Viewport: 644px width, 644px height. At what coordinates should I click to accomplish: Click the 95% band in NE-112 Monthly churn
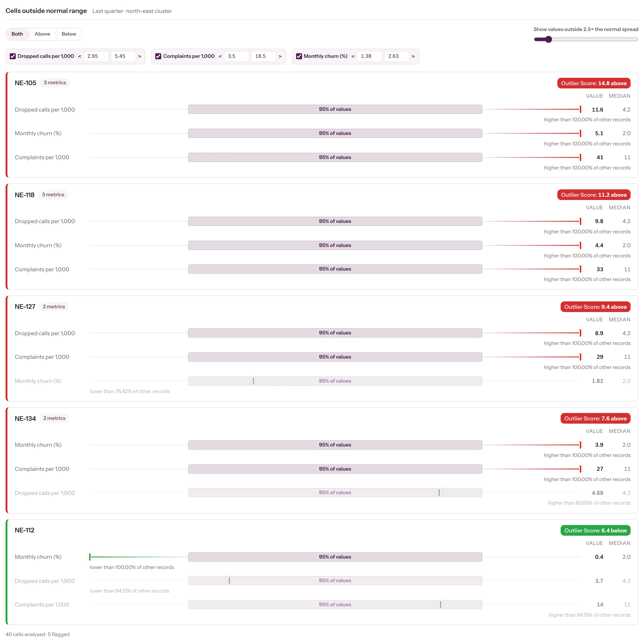(335, 557)
